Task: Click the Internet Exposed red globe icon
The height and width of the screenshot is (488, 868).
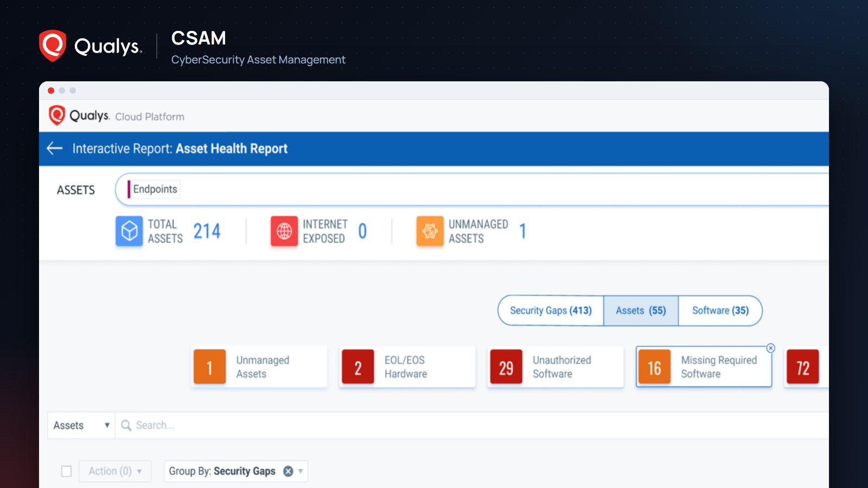Action: pyautogui.click(x=284, y=231)
